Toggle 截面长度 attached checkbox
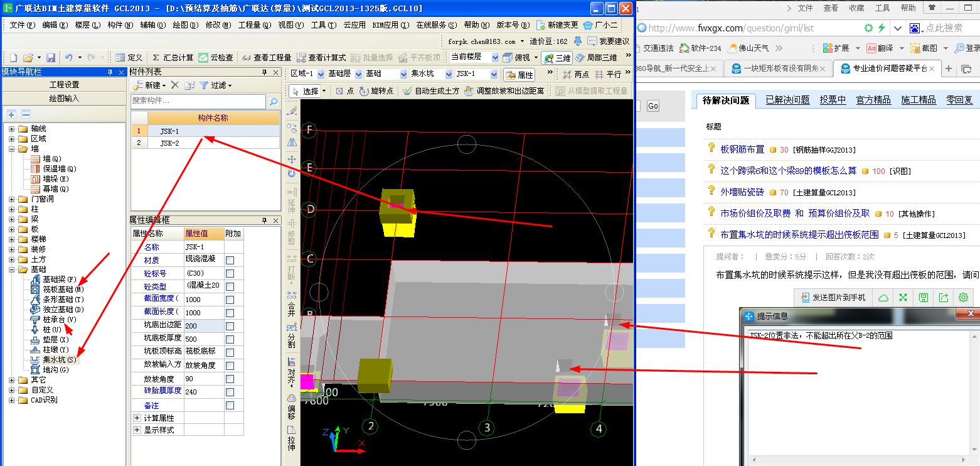 coord(230,313)
